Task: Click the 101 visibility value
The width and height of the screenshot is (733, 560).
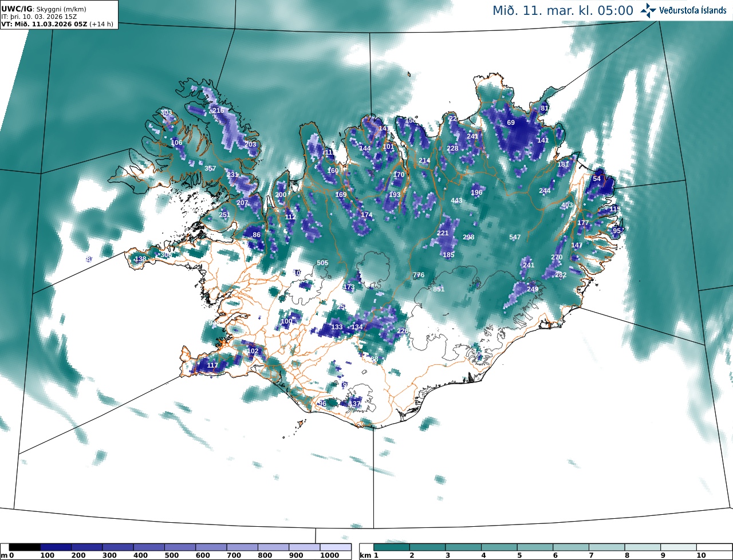Action: 388,147
